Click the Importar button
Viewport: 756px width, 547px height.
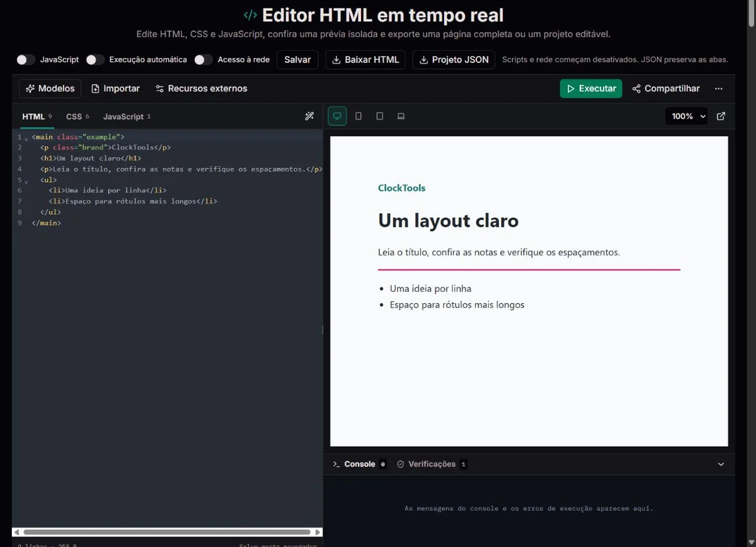click(115, 89)
